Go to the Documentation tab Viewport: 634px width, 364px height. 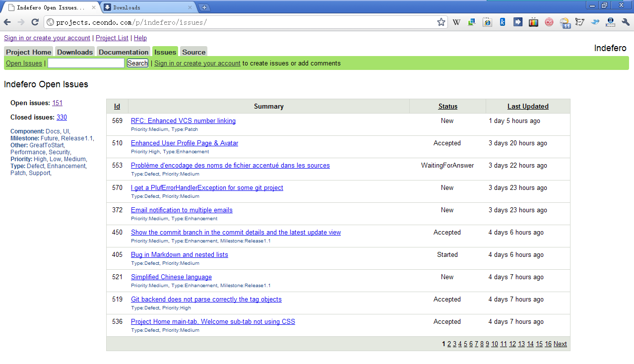click(x=124, y=52)
